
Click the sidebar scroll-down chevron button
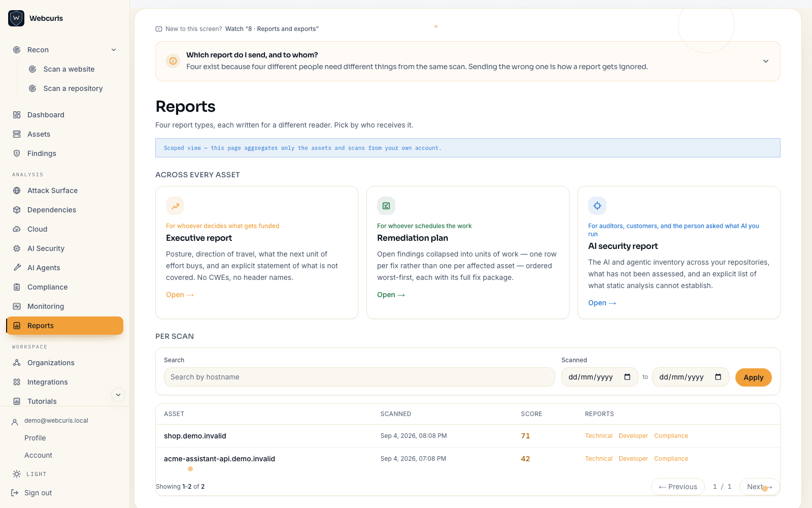[118, 395]
